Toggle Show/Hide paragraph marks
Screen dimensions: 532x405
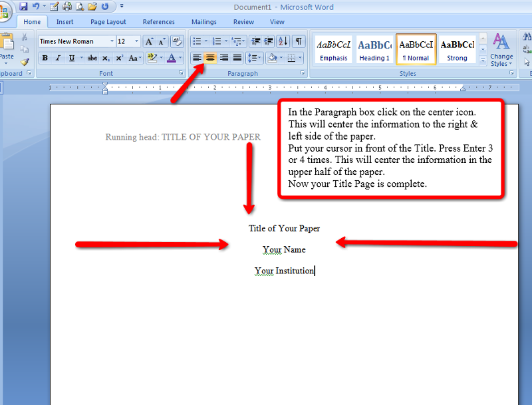(299, 41)
